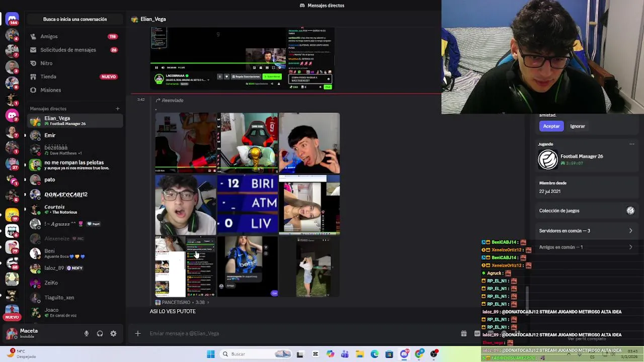
Task: Open pato direct message
Action: click(x=74, y=179)
